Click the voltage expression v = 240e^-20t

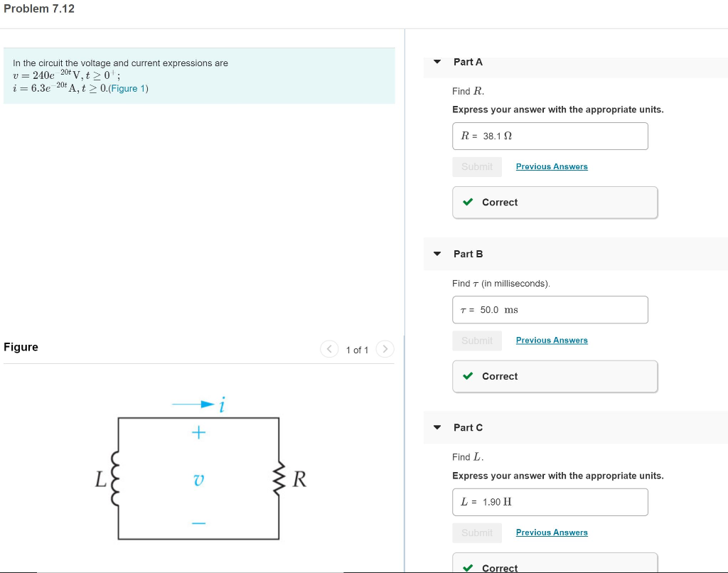(x=66, y=75)
